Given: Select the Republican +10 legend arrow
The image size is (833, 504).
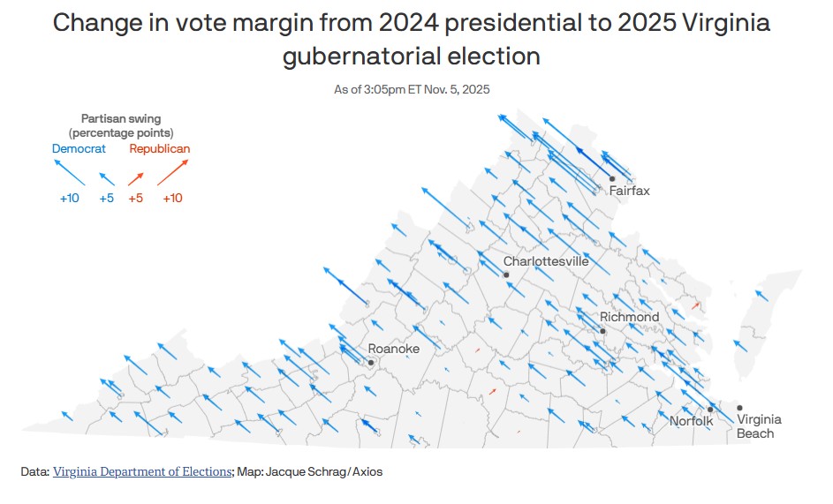Looking at the screenshot, I should 172,173.
